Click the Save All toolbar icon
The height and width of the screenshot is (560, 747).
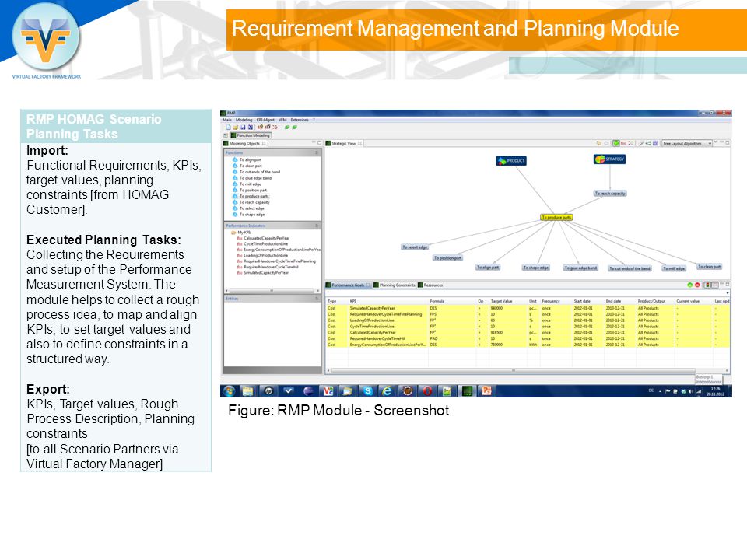click(250, 127)
